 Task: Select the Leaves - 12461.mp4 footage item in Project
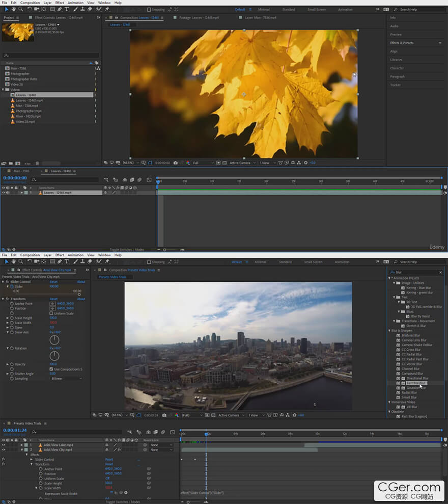click(29, 100)
